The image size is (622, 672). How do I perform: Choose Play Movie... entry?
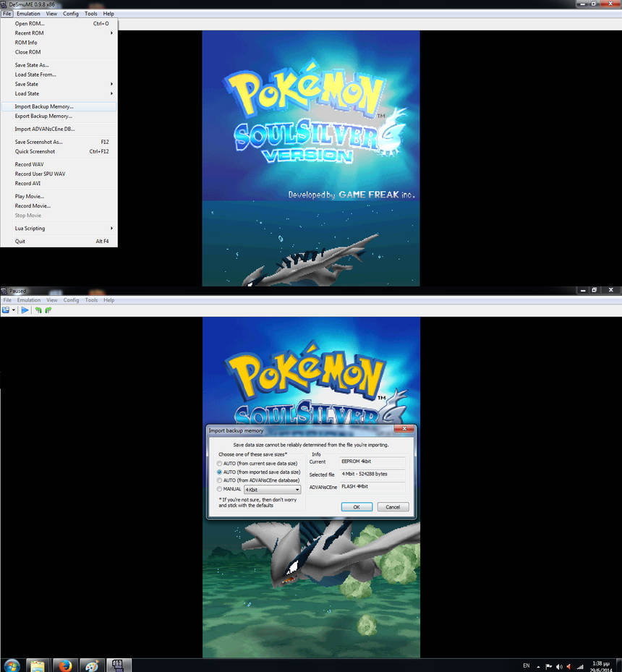[59, 196]
